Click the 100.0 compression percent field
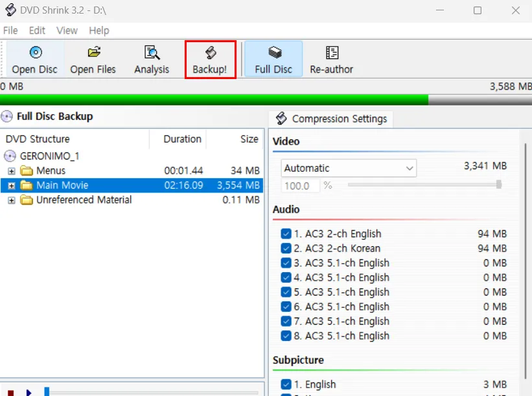 click(301, 185)
